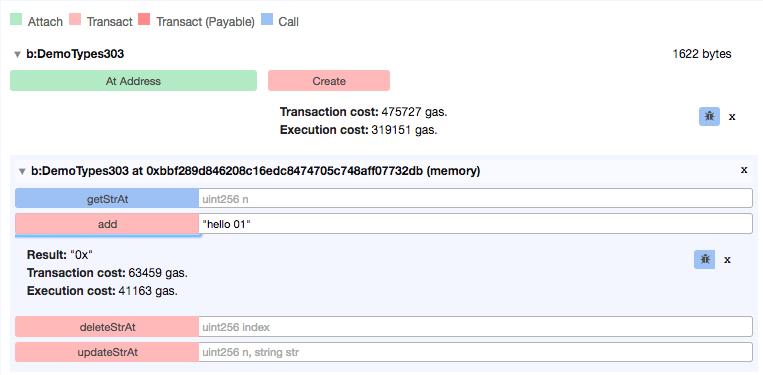Click the green Attach legend swatch
763x375 pixels.
tap(17, 20)
